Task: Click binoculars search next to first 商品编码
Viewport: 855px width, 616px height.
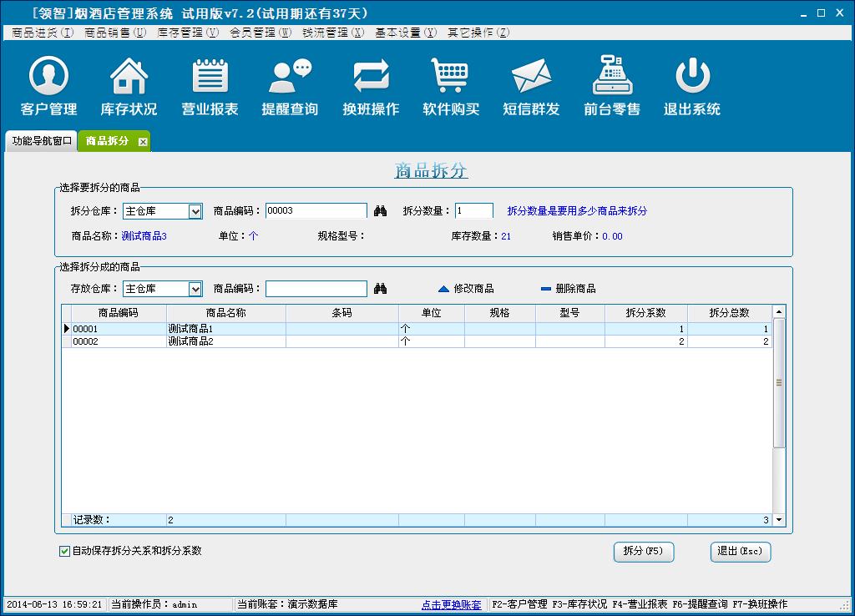Action: click(381, 211)
